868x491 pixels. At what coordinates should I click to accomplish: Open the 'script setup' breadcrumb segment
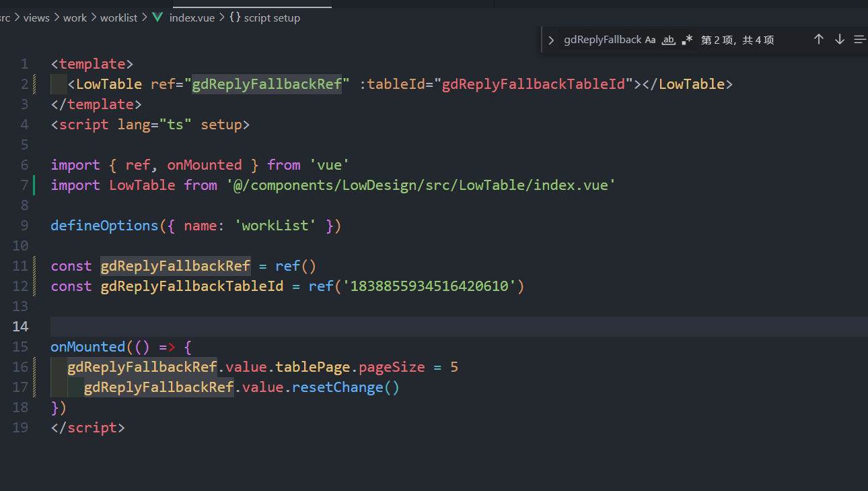point(272,18)
